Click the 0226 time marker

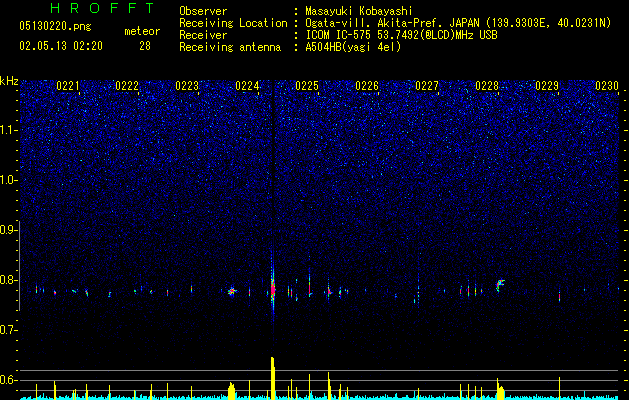point(367,86)
